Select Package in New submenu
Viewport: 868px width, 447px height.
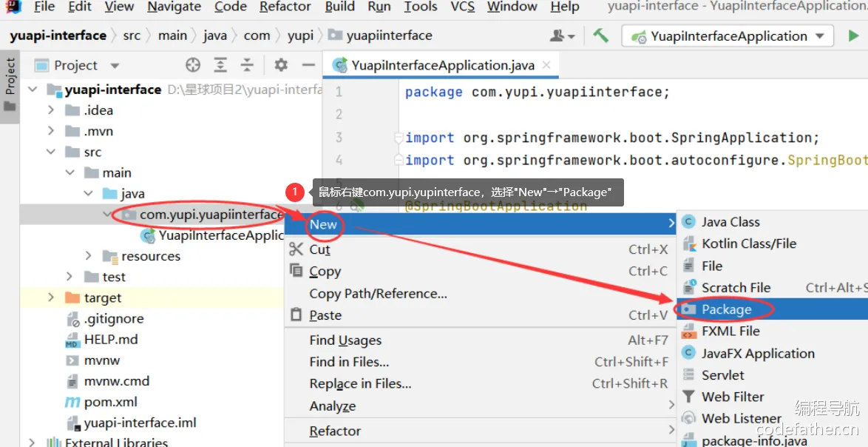tap(773, 309)
